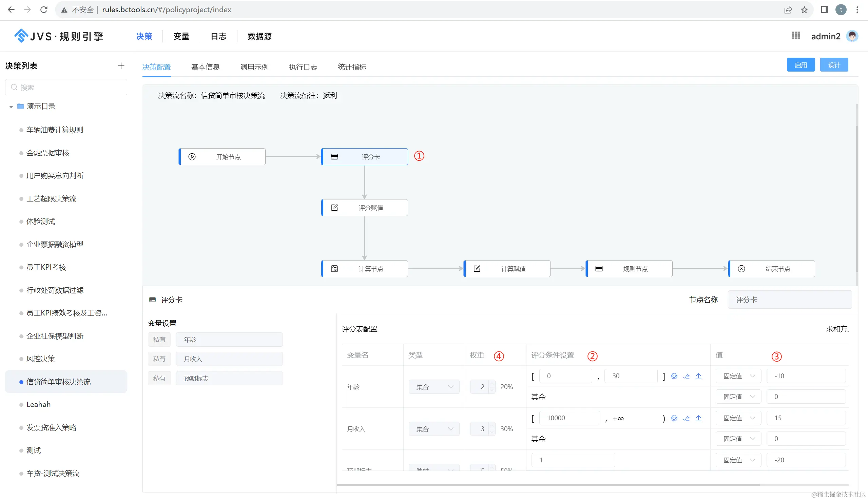Viewport: 868px width, 500px height.
Task: Click the 结束节点 circle-x icon
Action: pos(741,269)
